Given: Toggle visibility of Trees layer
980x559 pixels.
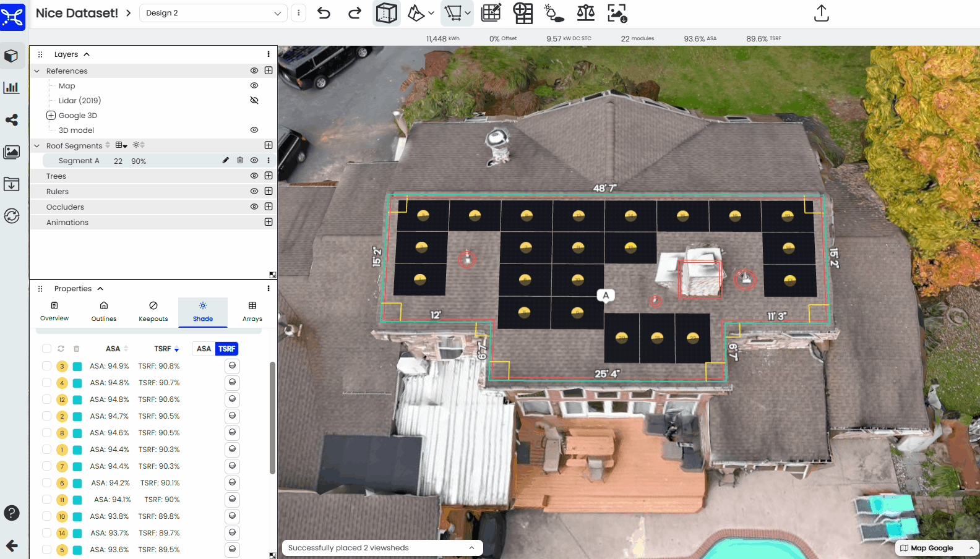Looking at the screenshot, I should [254, 176].
